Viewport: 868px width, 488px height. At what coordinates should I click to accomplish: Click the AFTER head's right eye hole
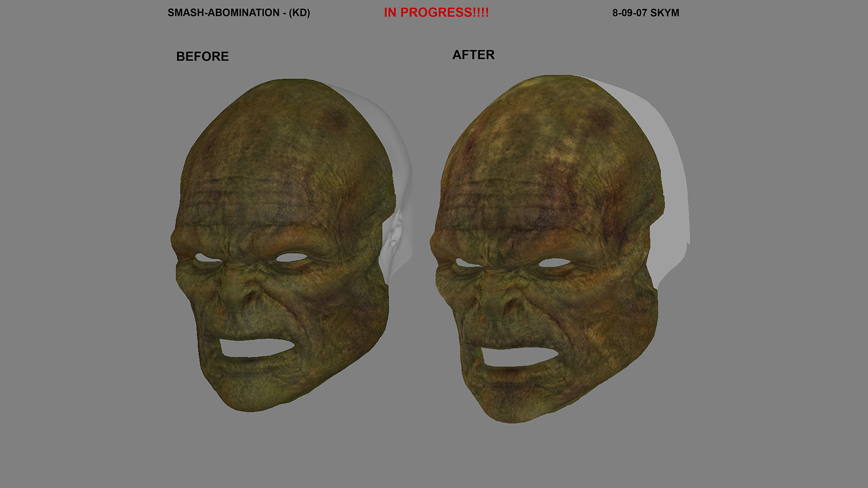click(x=555, y=263)
